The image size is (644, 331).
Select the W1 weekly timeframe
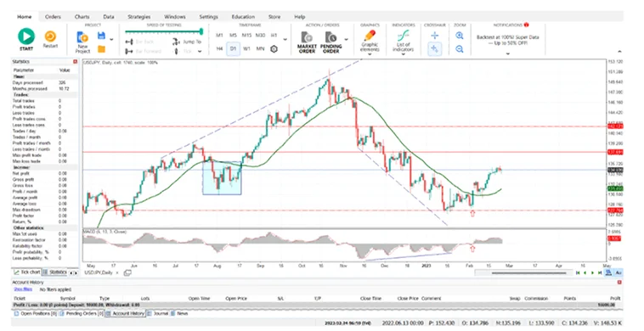246,49
